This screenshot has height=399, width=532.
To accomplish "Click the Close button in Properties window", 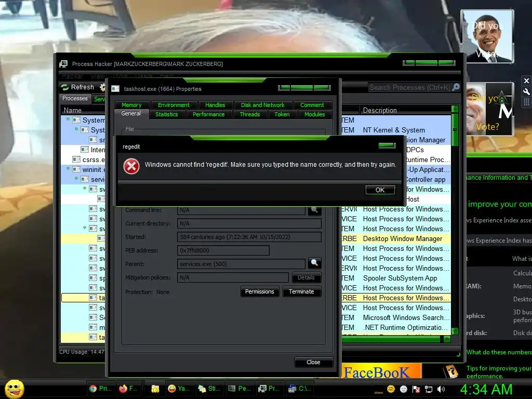I will [313, 362].
